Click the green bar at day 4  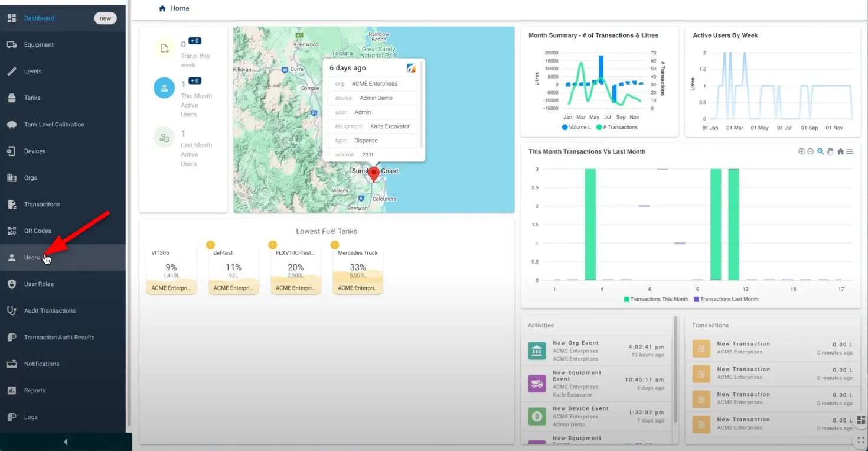click(589, 225)
